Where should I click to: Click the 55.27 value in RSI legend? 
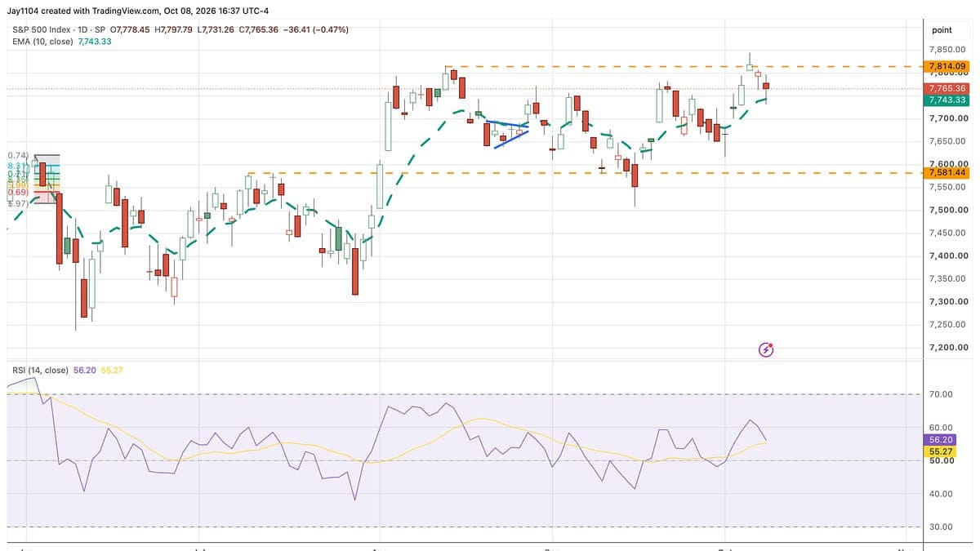111,370
